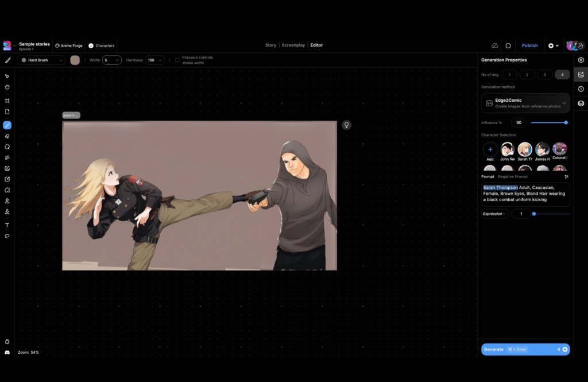
Task: Open the Discord icon link
Action: click(x=7, y=352)
